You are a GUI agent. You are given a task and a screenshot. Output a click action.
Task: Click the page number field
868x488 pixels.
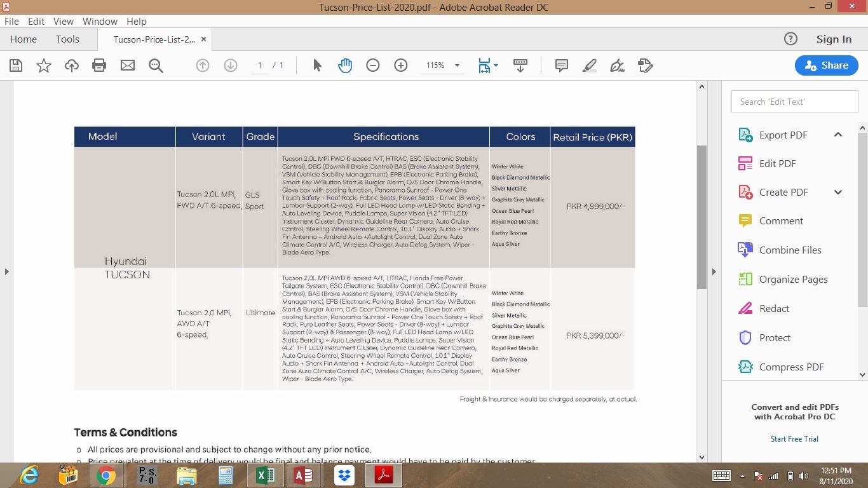(x=260, y=65)
